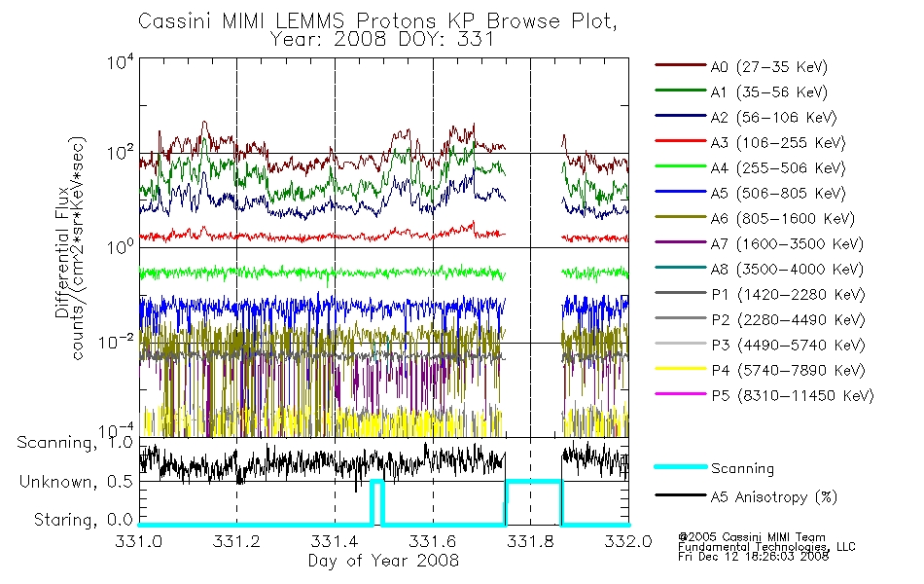The width and height of the screenshot is (924, 584).
Task: Click the A2 (56-106 KeV) legend label
Action: (773, 118)
